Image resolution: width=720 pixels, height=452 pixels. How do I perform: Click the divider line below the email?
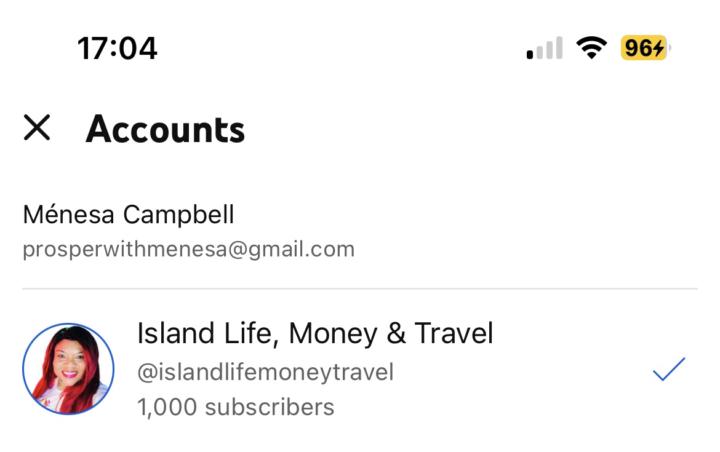(x=360, y=289)
